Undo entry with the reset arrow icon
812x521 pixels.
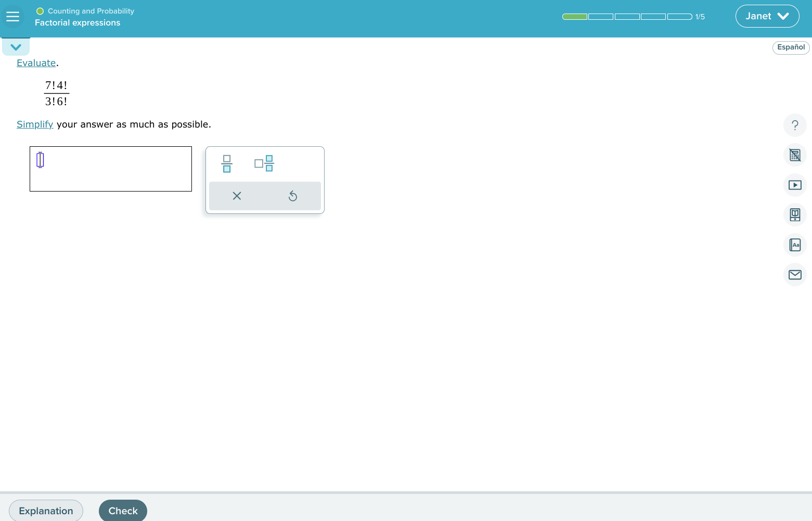(x=293, y=196)
